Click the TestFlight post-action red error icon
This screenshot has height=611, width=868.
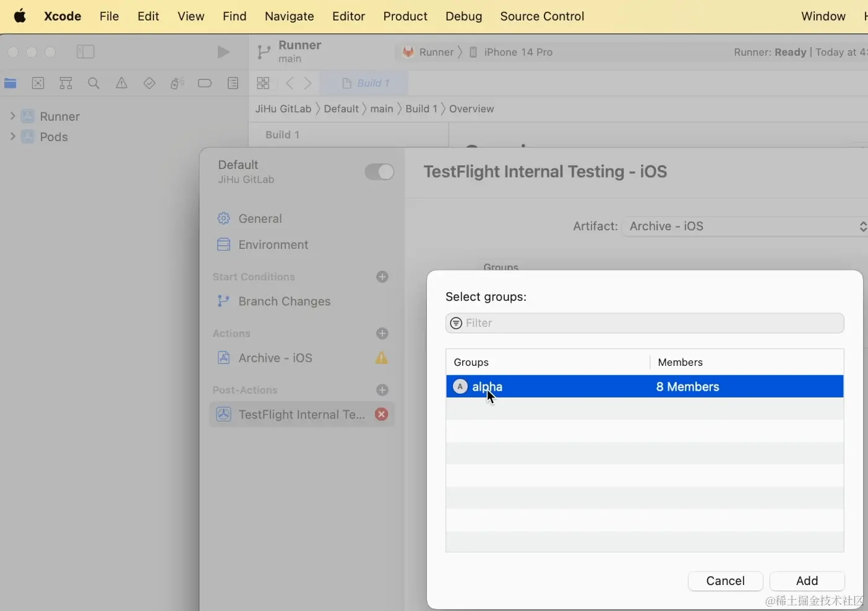[382, 414]
